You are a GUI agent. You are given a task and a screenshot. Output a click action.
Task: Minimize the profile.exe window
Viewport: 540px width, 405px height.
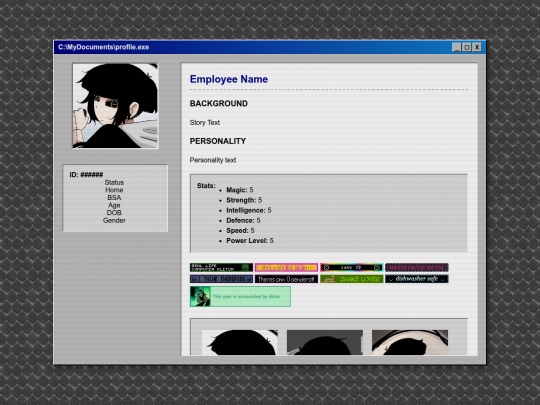[x=456, y=47]
